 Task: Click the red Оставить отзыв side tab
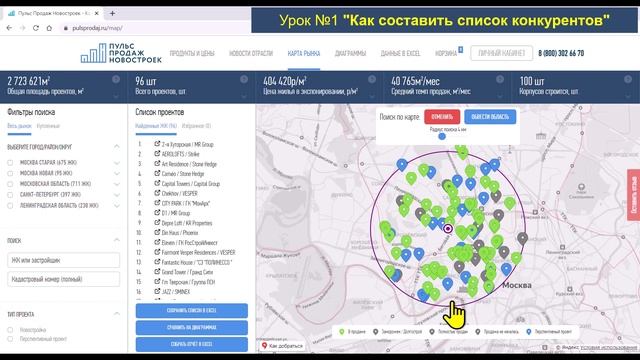click(x=633, y=195)
